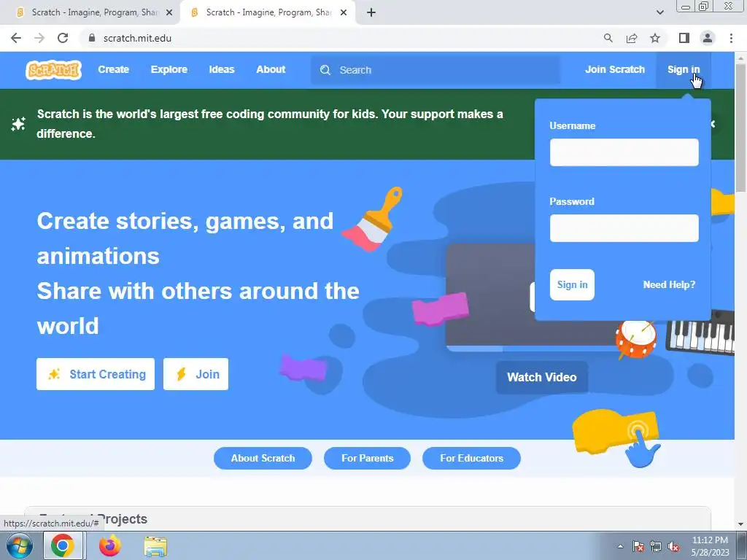Screen dimensions: 747x560
Task: Close the second Scratch tab
Action: pos(344,12)
